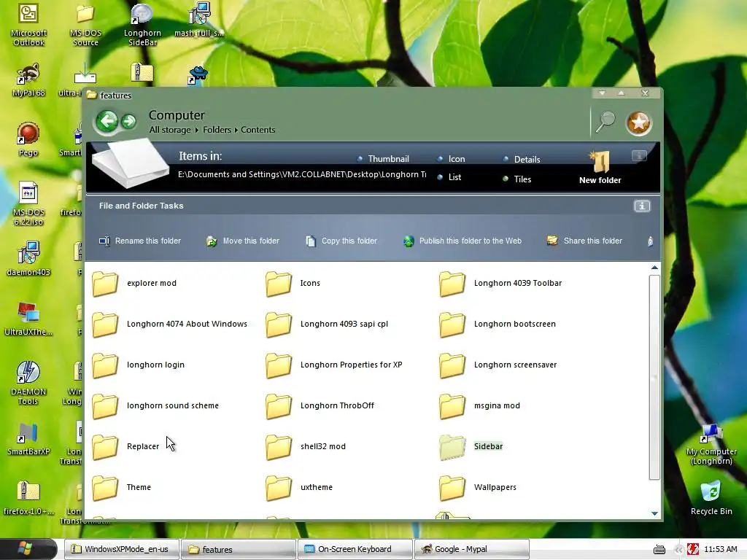Select Details view
Screen dimensions: 747x560
522,159
